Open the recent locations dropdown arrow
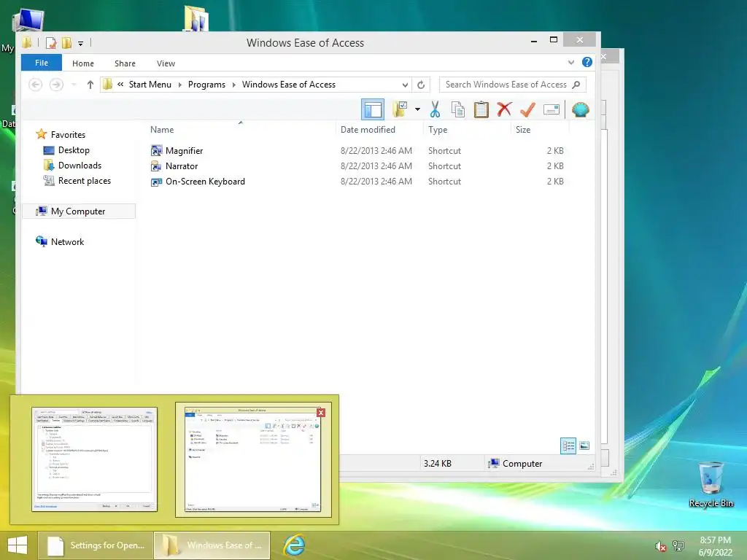Viewport: 747px width, 560px height. click(x=74, y=85)
